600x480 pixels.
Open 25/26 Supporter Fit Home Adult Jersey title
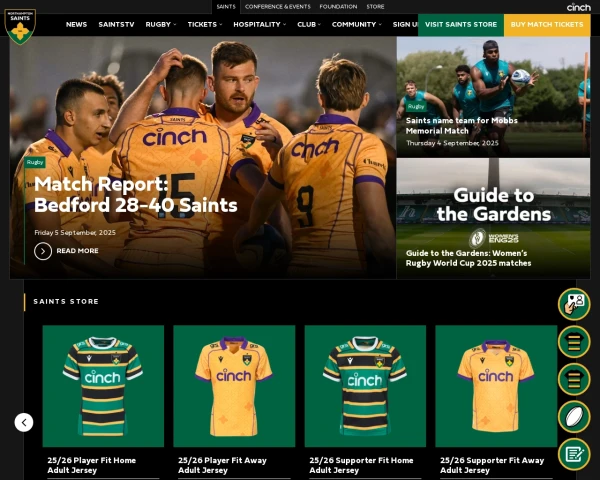click(x=361, y=465)
